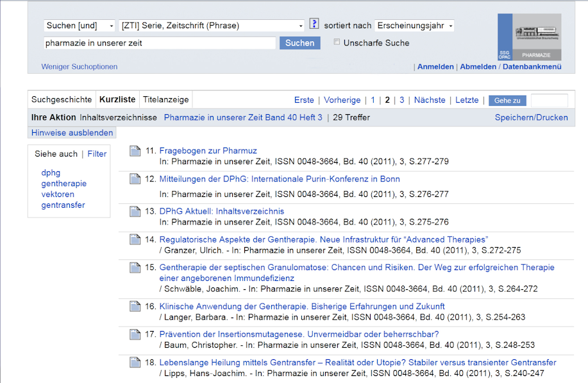Open the Suchen [und] dropdown
This screenshot has height=383, width=588.
pyautogui.click(x=80, y=26)
